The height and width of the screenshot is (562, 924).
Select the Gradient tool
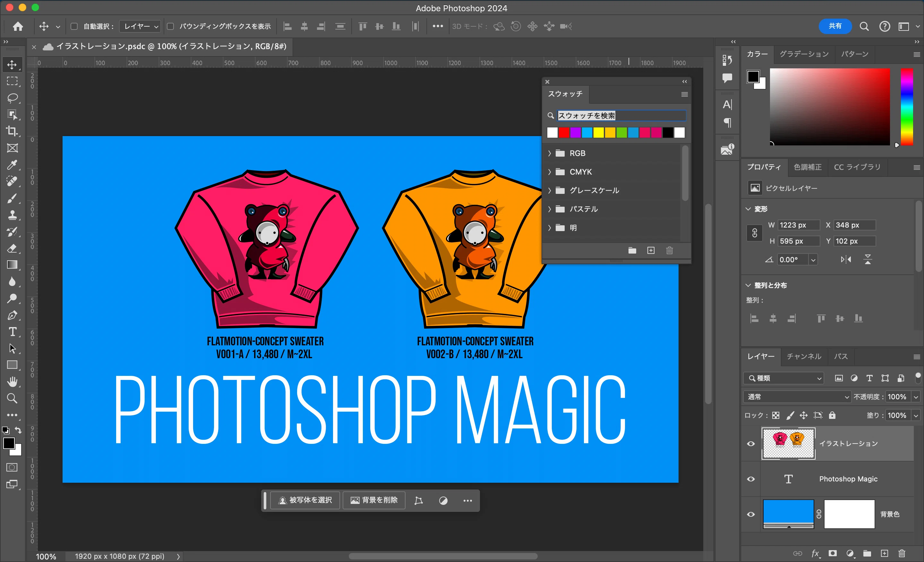tap(13, 265)
